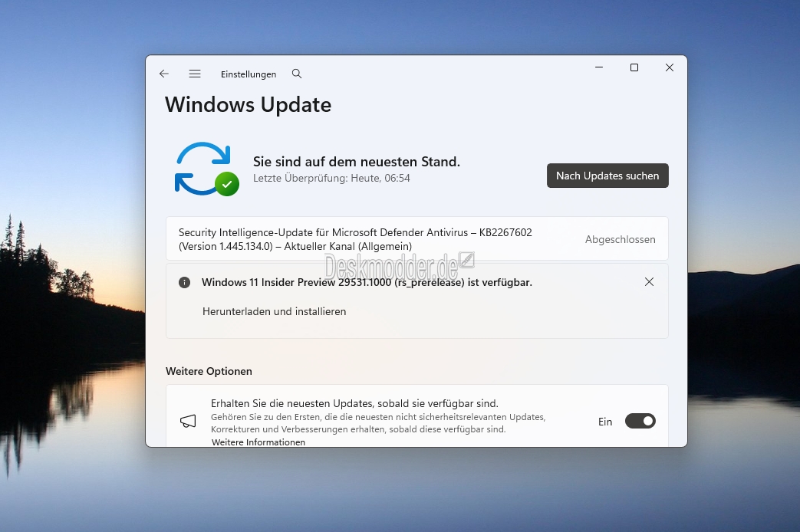This screenshot has height=532, width=800.
Task: Minimize the Einstellungen window
Action: point(598,67)
